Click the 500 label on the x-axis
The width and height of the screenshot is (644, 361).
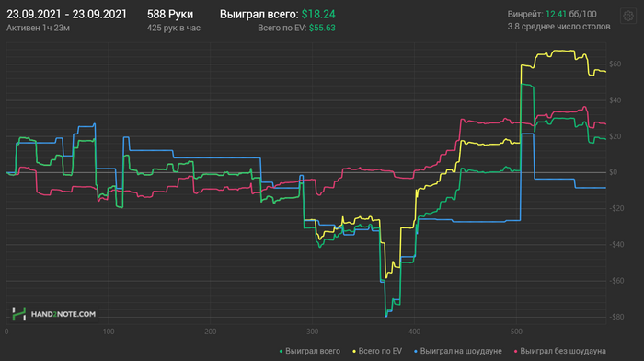coord(516,332)
